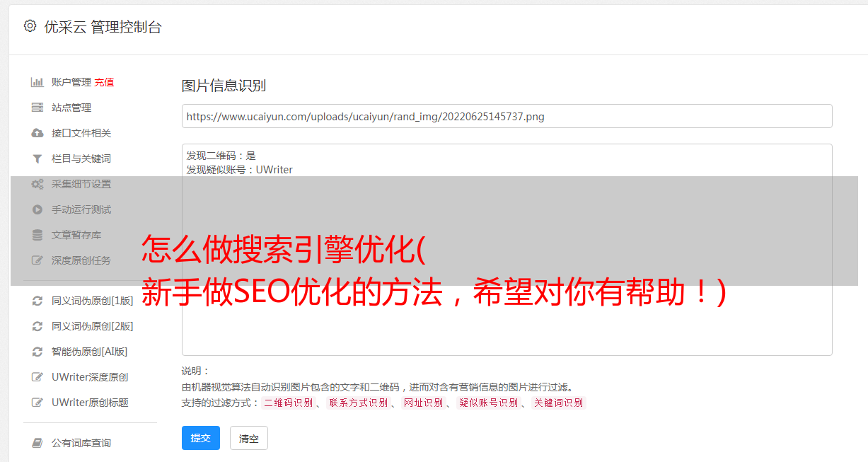Open UWriter深度原创 page
Image resolution: width=868 pixels, height=462 pixels.
tap(90, 377)
